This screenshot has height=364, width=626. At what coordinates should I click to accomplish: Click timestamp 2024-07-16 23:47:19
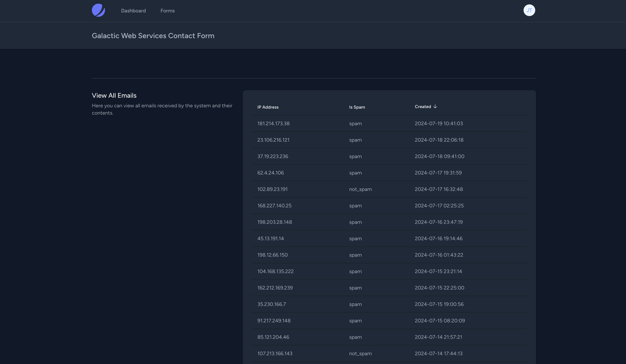coord(439,222)
